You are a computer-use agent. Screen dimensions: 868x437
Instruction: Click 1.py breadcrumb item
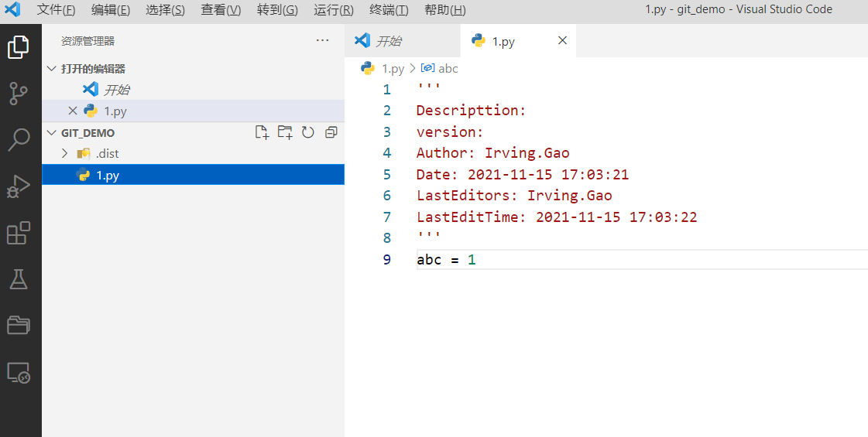pyautogui.click(x=393, y=69)
